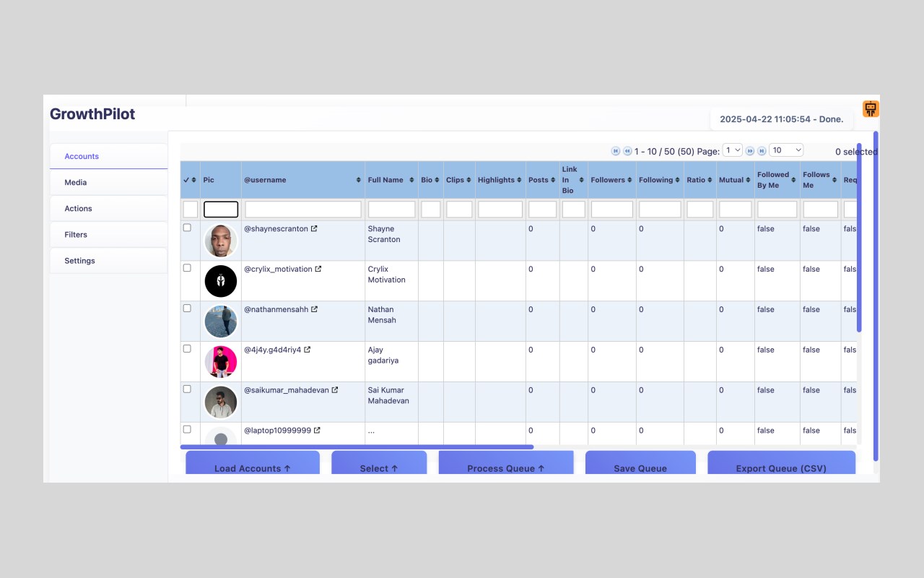Go to last page of accounts

coord(762,151)
